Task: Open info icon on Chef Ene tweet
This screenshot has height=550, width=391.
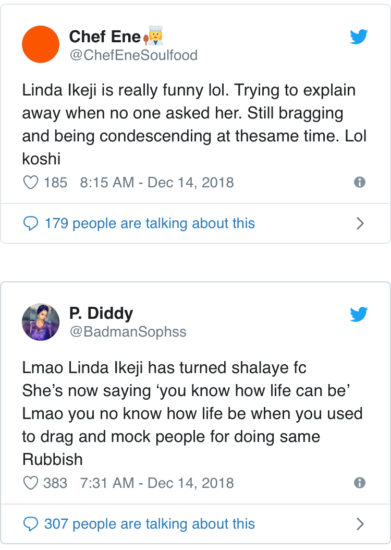Action: [x=359, y=182]
